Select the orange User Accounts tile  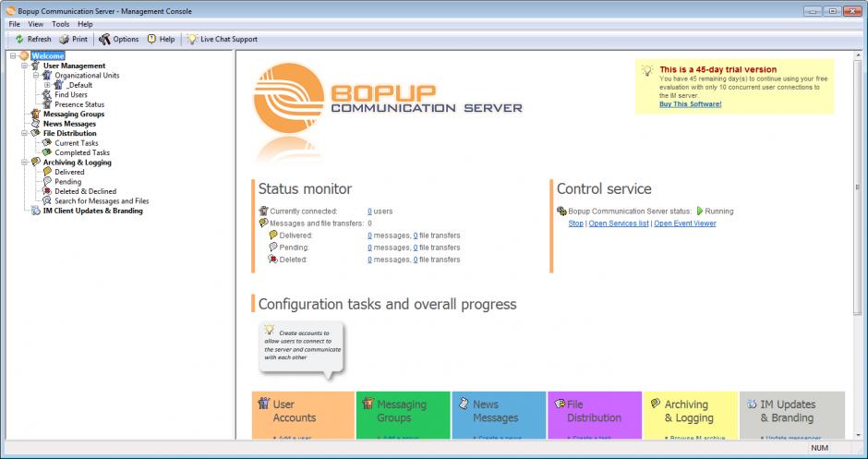(303, 416)
